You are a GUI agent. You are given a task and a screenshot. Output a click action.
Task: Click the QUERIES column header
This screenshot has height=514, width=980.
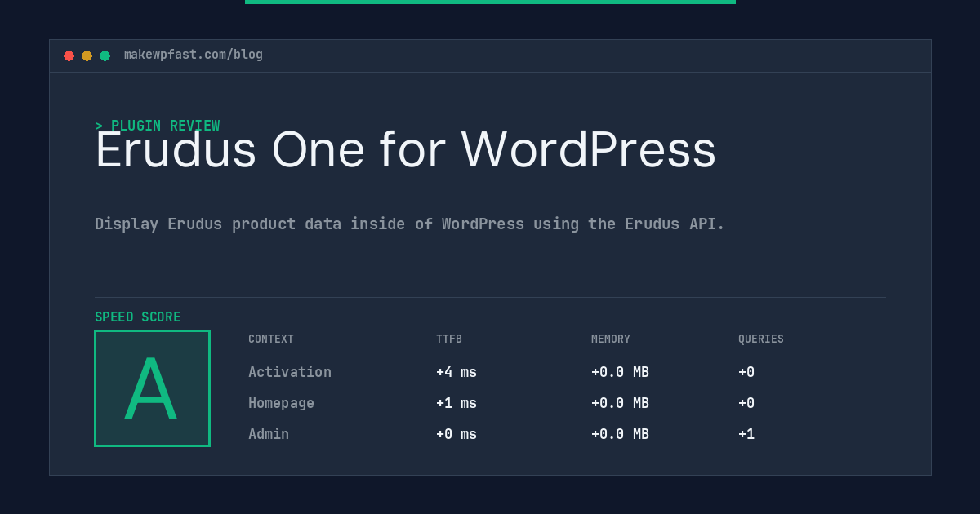[761, 339]
